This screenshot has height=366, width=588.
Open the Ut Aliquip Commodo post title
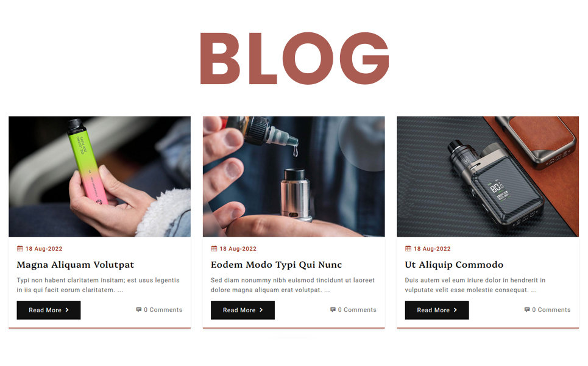click(x=454, y=265)
